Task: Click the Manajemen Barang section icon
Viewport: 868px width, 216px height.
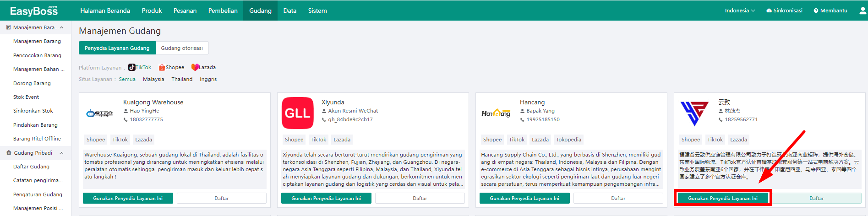Action: coord(8,27)
